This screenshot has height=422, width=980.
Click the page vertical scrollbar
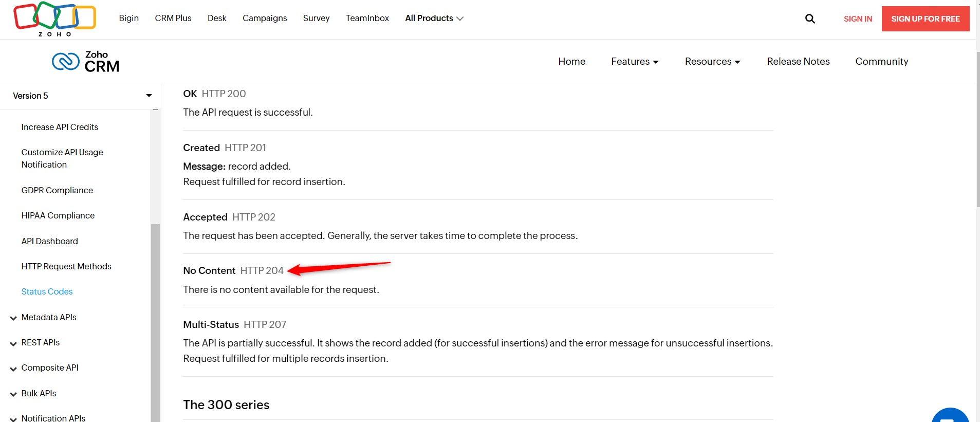(978, 129)
